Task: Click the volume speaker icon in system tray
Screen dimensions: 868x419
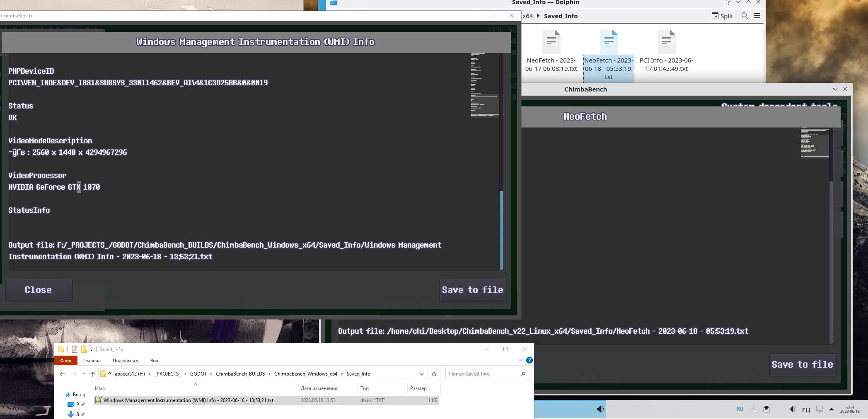Action: [x=792, y=409]
